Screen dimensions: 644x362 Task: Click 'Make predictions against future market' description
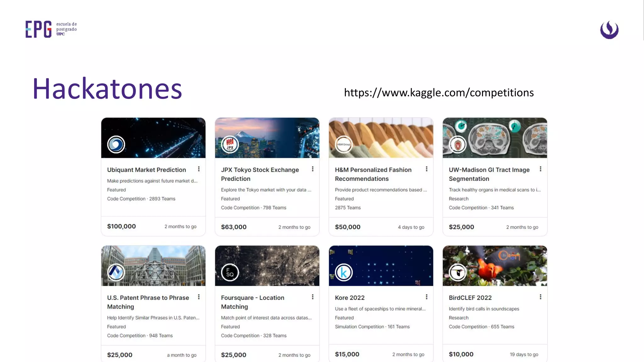pos(152,181)
